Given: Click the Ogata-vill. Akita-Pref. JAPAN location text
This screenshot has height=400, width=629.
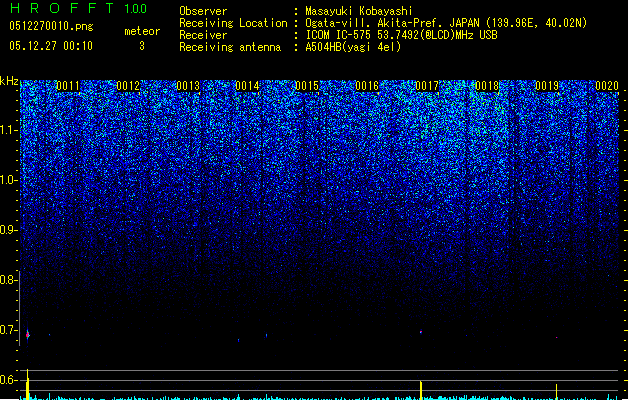Looking at the screenshot, I should click(x=446, y=23).
